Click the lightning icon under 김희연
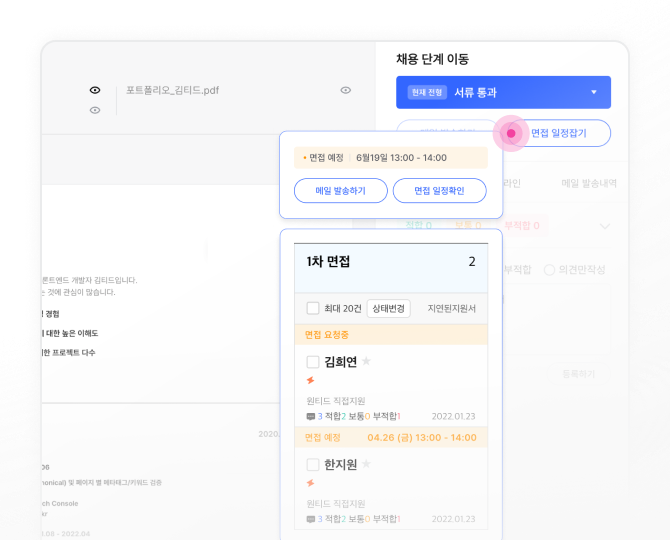670x540 pixels. (x=311, y=380)
